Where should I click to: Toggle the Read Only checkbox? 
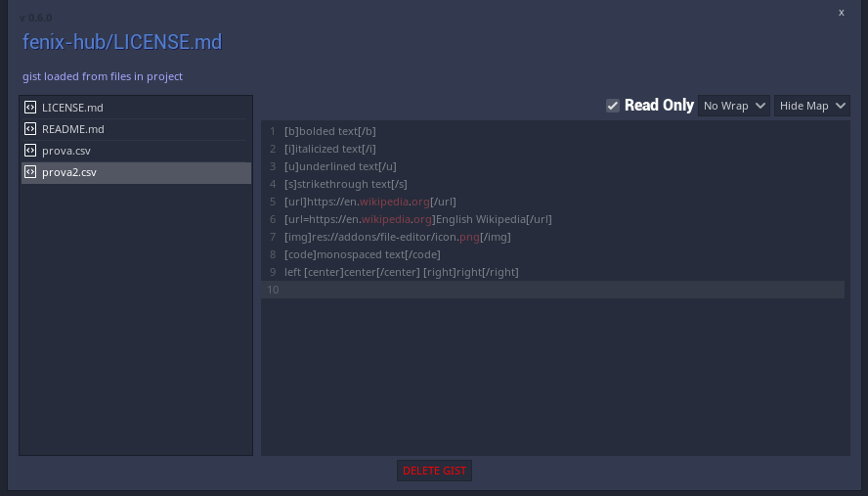pos(612,106)
